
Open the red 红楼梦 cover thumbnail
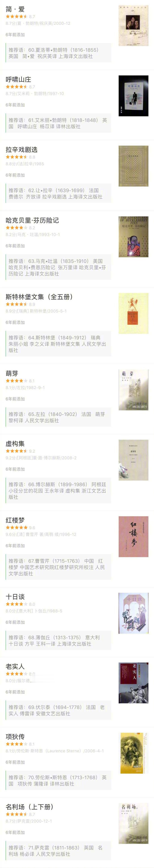click(x=133, y=536)
